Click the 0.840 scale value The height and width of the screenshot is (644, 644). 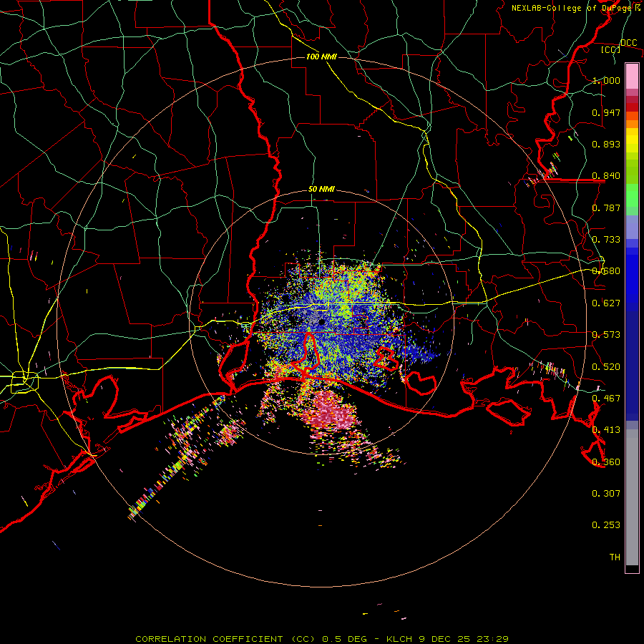click(606, 176)
